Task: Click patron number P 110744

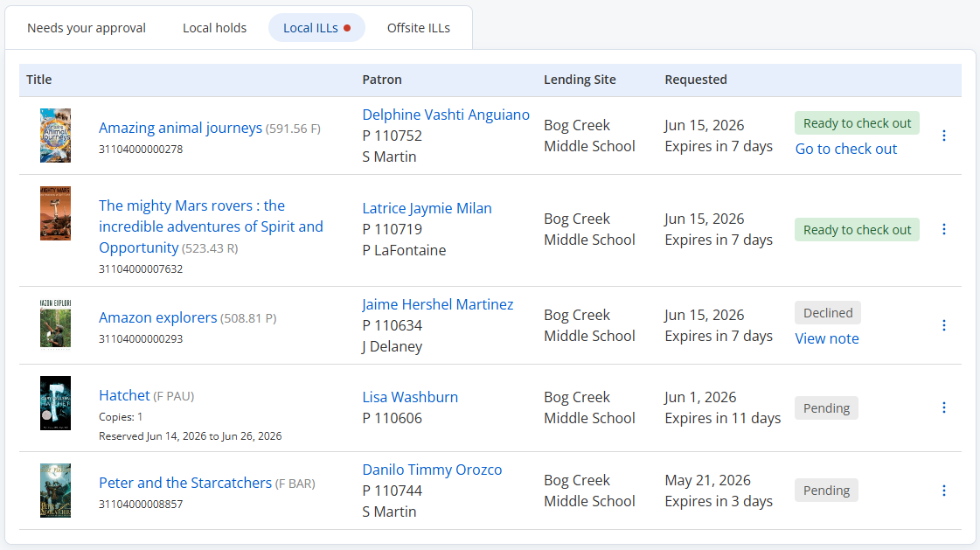Action: [392, 491]
